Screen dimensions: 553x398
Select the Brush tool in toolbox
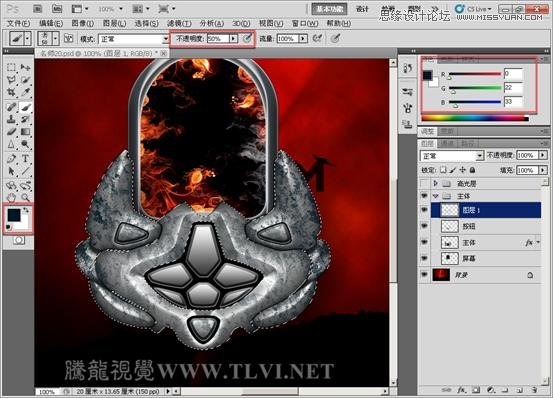[x=25, y=106]
